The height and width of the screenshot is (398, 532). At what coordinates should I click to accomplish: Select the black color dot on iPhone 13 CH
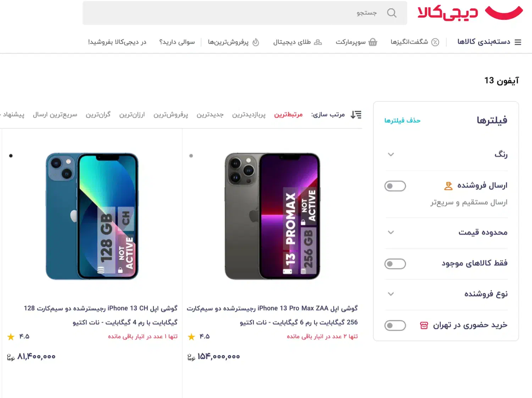coord(11,156)
